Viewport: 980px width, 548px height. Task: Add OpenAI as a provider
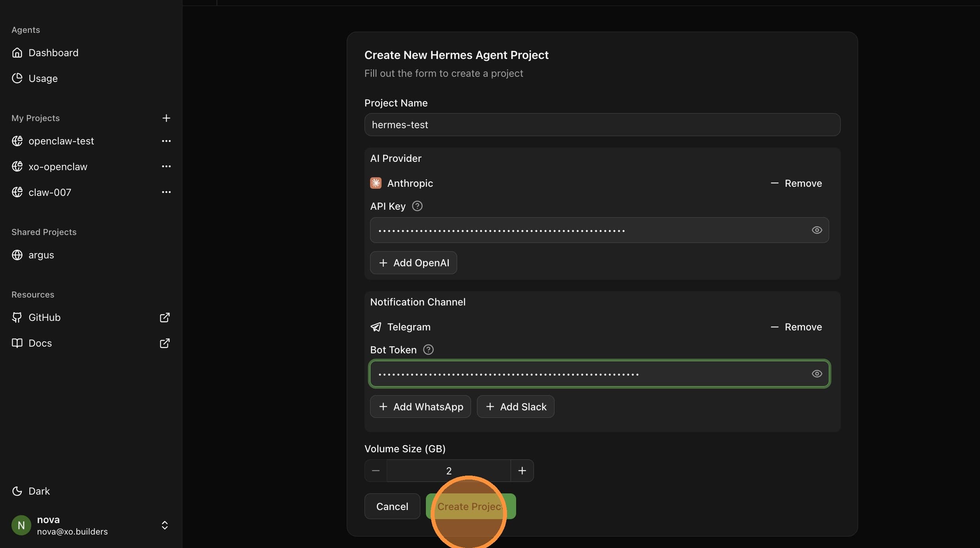(x=414, y=263)
